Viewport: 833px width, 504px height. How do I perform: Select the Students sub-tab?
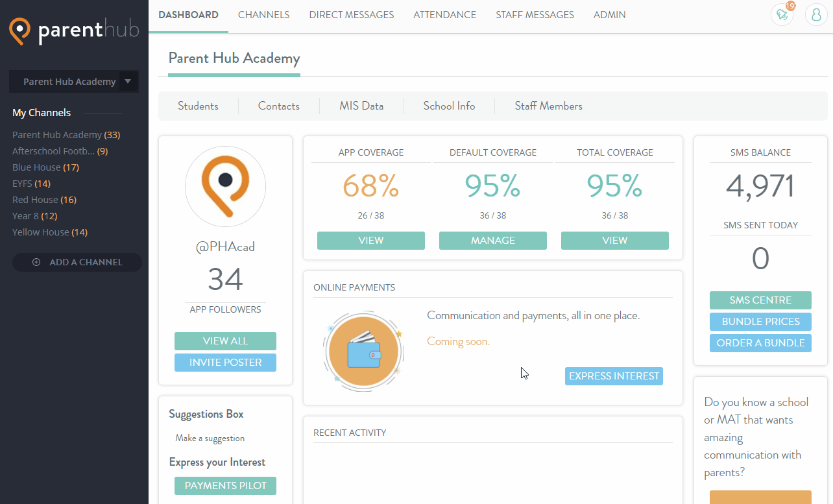[198, 106]
